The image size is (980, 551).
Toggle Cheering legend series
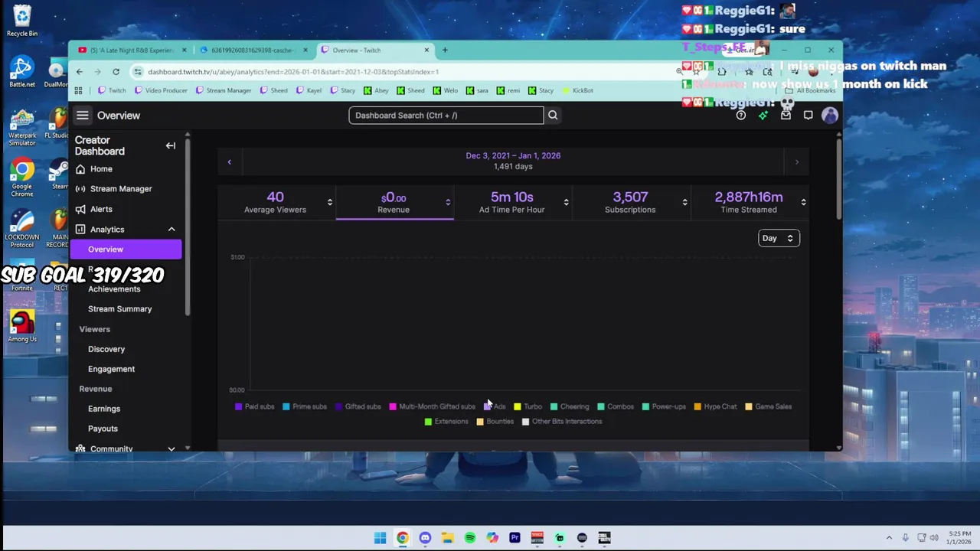pyautogui.click(x=570, y=406)
